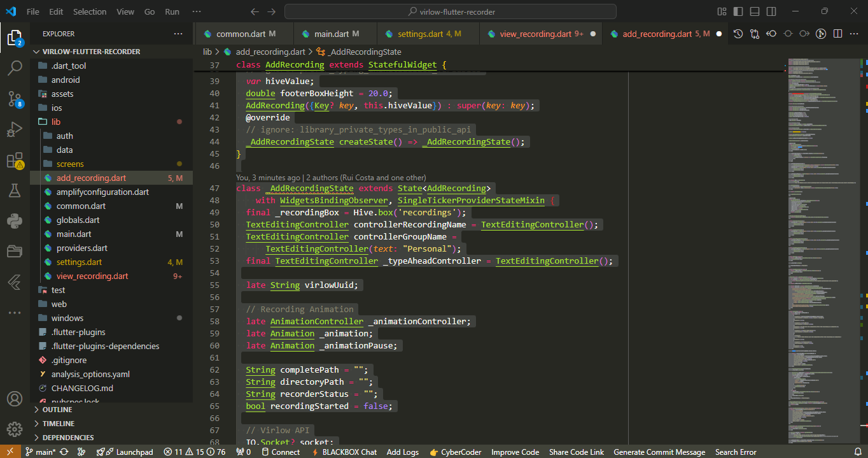Viewport: 868px width, 458px height.
Task: Open the Manage gear menu
Action: pos(15,429)
